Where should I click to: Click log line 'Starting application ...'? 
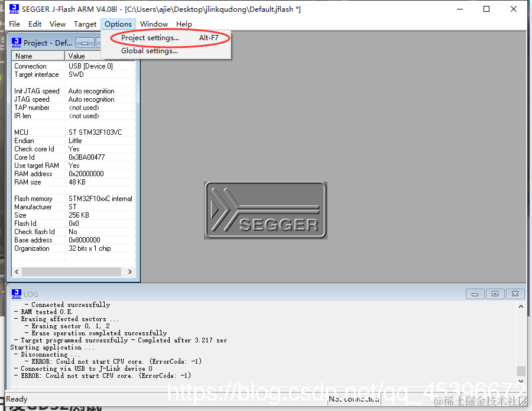pyautogui.click(x=52, y=347)
